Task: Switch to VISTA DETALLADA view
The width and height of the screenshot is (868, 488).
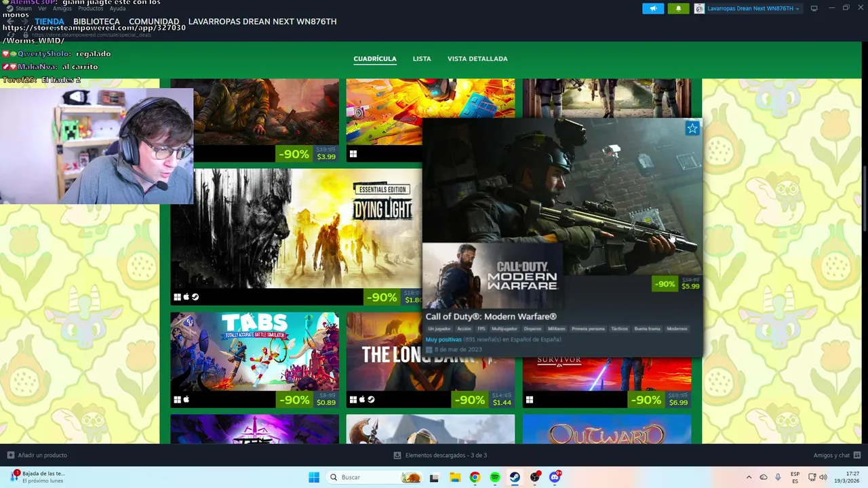Action: 477,59
